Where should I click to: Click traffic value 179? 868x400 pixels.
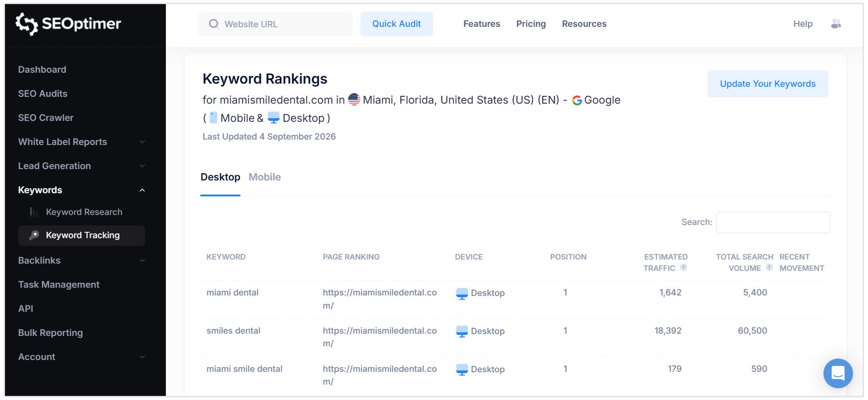tap(674, 369)
